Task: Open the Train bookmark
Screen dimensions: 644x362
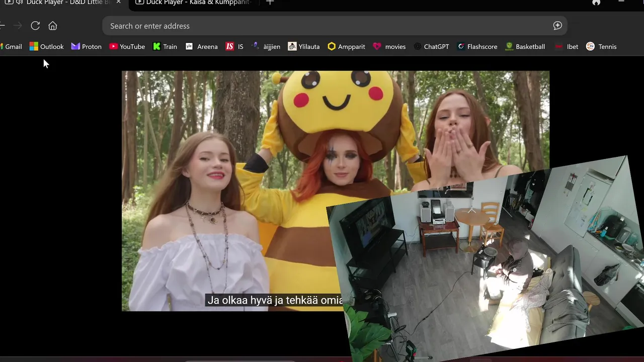Action: point(165,46)
